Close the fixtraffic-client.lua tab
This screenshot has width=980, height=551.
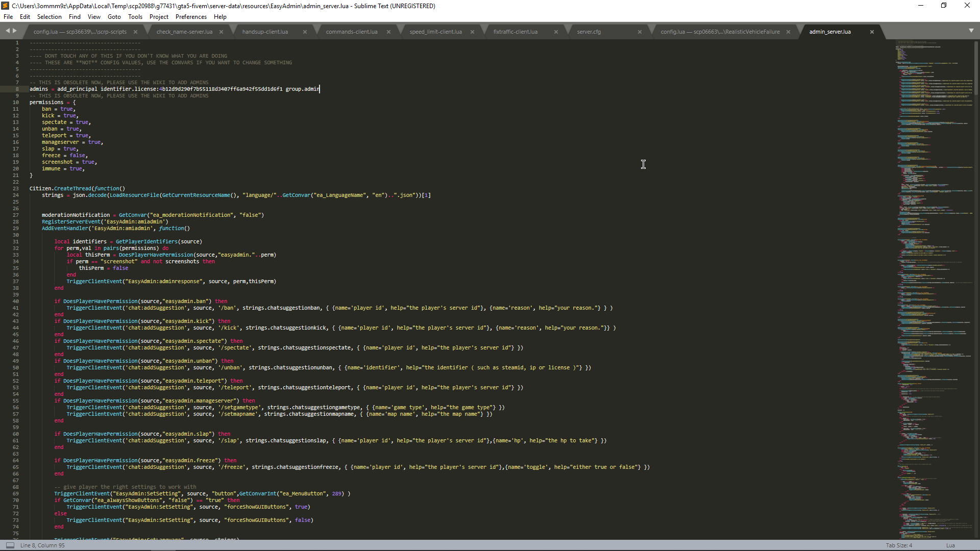pyautogui.click(x=556, y=32)
